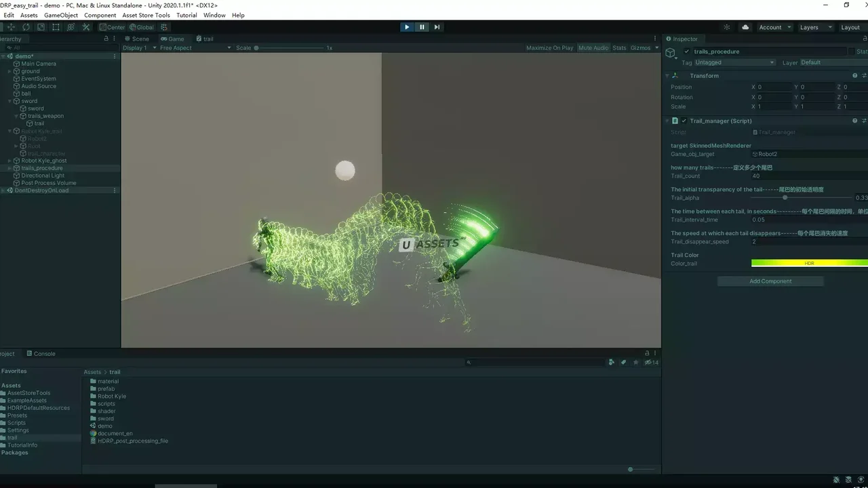Adjust the game view Scale slider
Viewport: 868px width, 488px height.
pyautogui.click(x=290, y=48)
